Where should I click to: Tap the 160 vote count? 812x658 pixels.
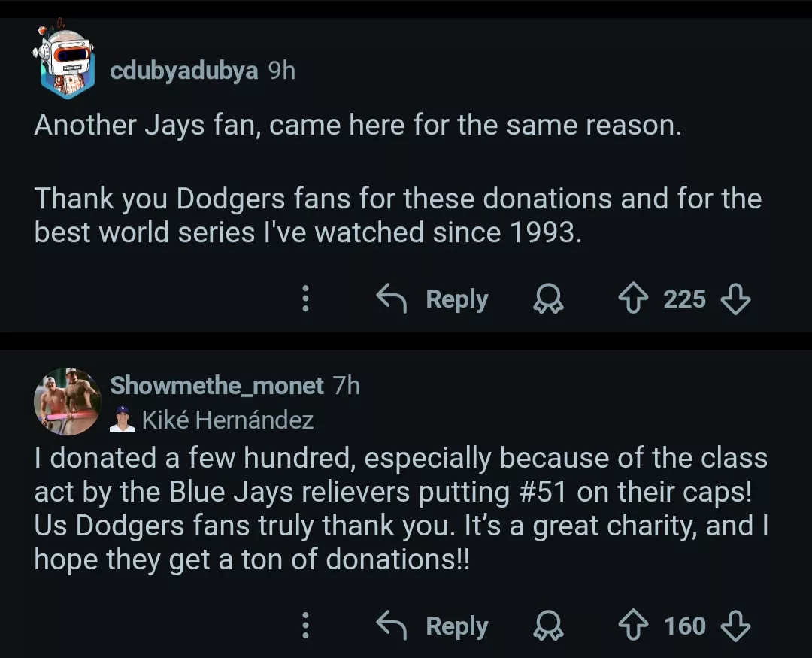point(684,626)
